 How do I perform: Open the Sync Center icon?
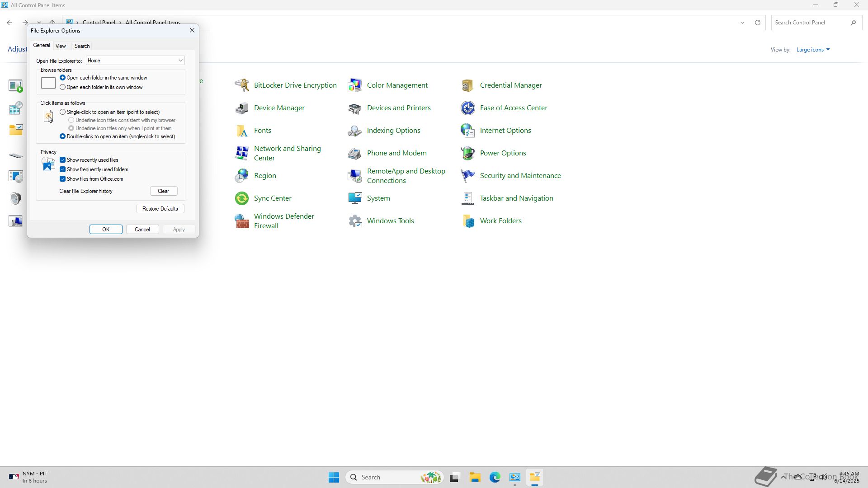(242, 198)
